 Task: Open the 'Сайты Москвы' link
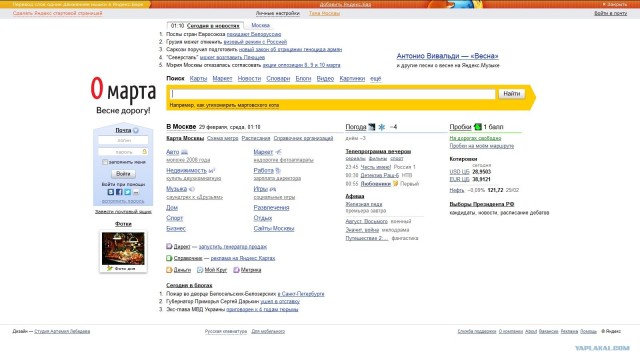[x=274, y=229]
